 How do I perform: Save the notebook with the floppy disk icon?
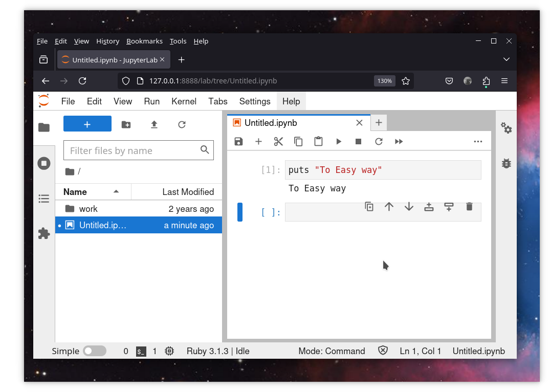pos(238,142)
